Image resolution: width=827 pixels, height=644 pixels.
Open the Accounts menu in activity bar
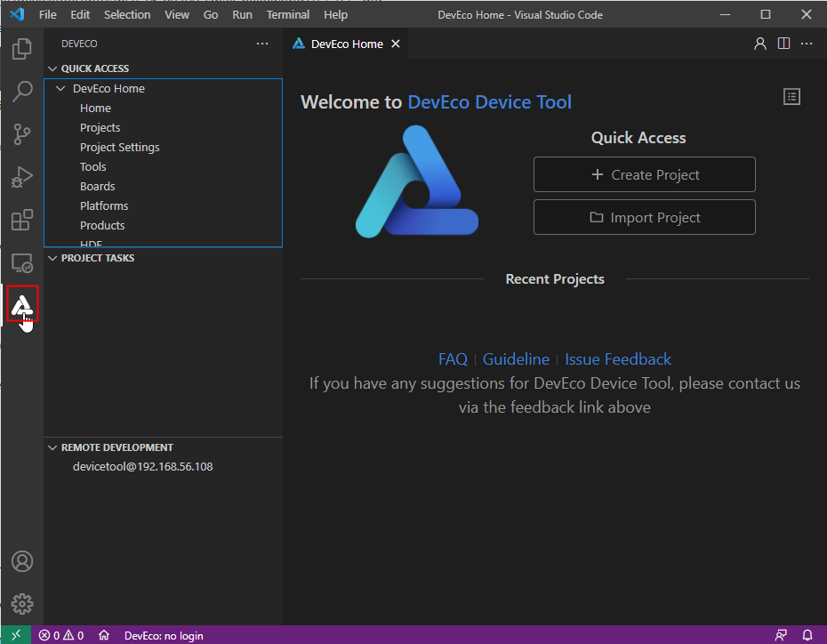coord(21,561)
